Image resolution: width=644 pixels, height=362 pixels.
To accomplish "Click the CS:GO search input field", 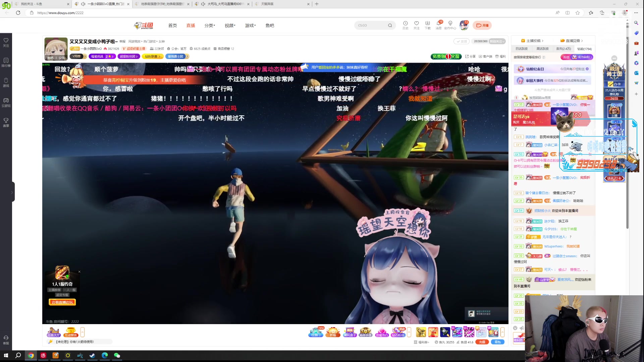I will pyautogui.click(x=371, y=25).
